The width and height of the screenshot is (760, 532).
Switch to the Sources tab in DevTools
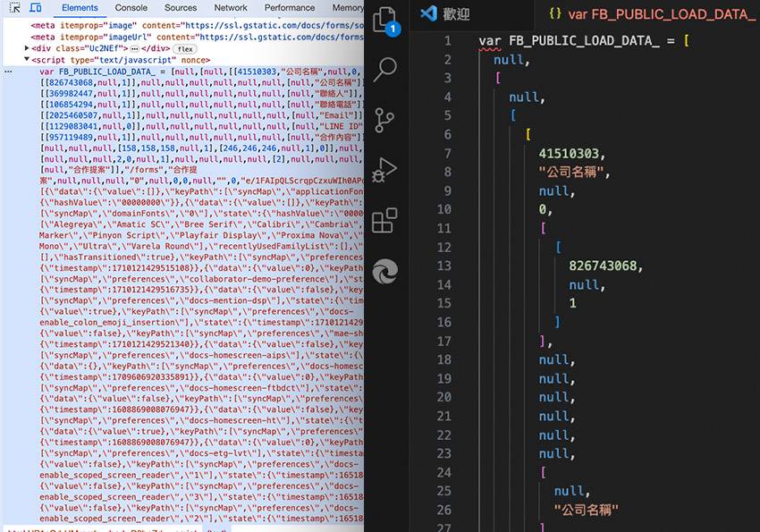click(181, 8)
